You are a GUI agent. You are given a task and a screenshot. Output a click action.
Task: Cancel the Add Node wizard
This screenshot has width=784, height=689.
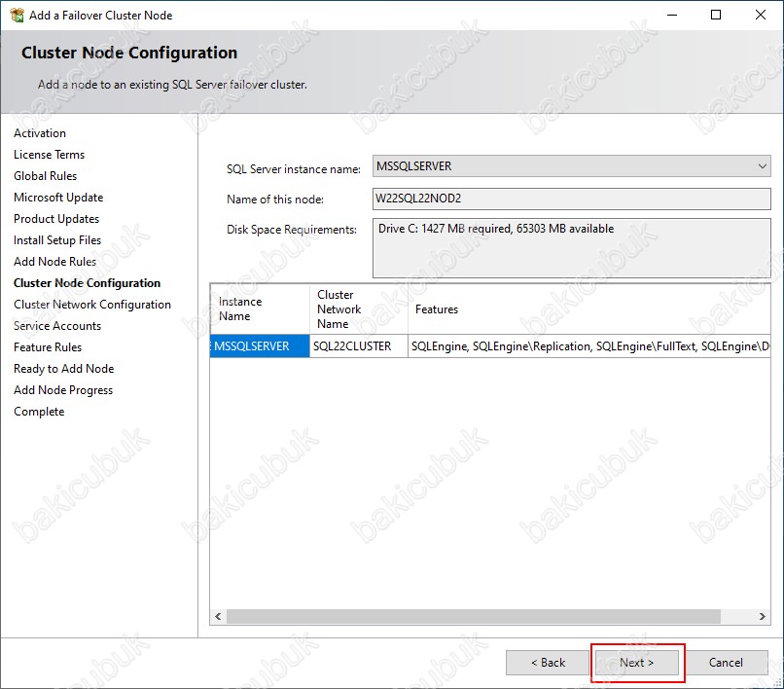pyautogui.click(x=726, y=663)
